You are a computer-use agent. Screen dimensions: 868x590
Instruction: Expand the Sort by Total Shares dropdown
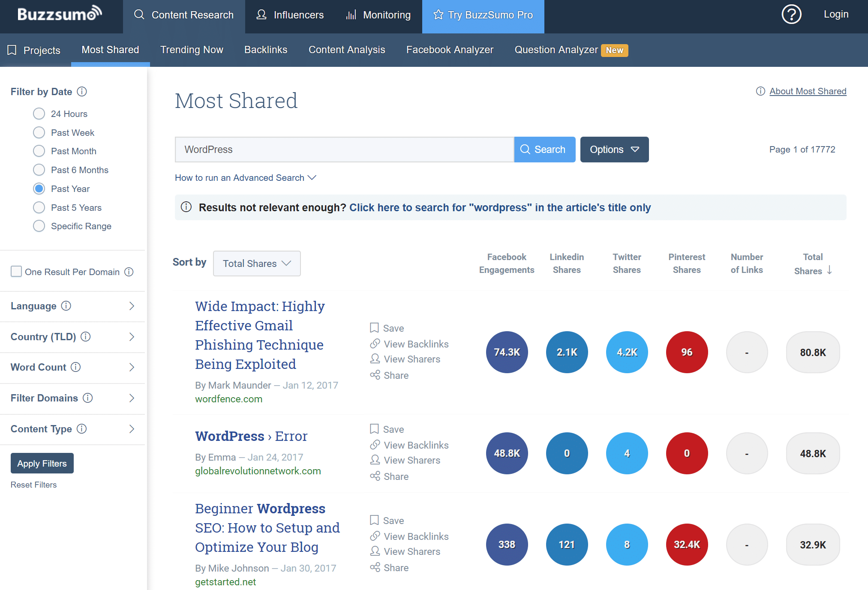[255, 263]
